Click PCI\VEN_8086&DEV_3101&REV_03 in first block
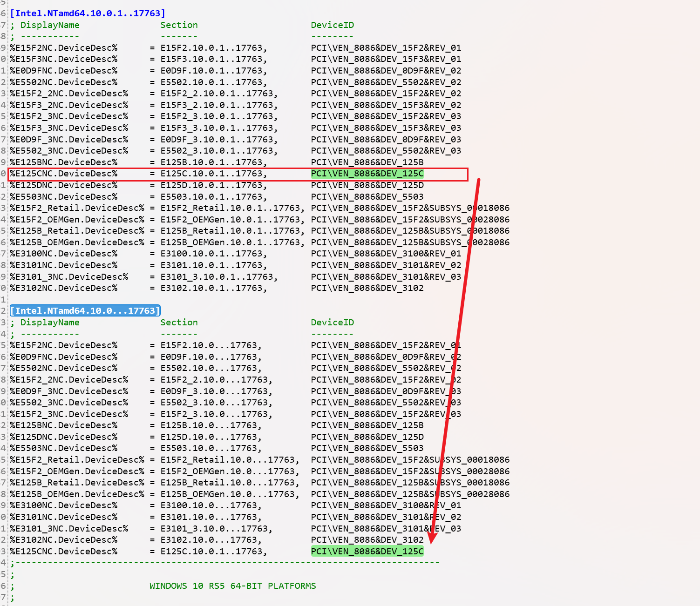The width and height of the screenshot is (700, 606). (x=386, y=277)
